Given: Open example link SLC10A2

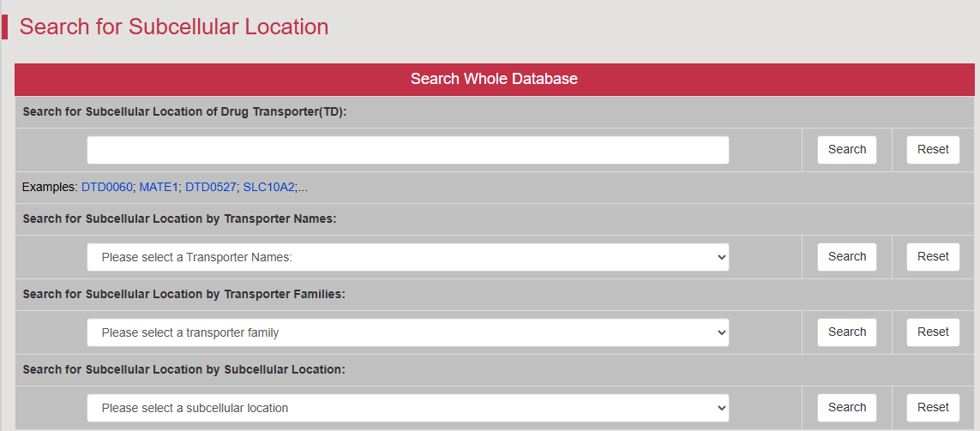Looking at the screenshot, I should tap(268, 187).
